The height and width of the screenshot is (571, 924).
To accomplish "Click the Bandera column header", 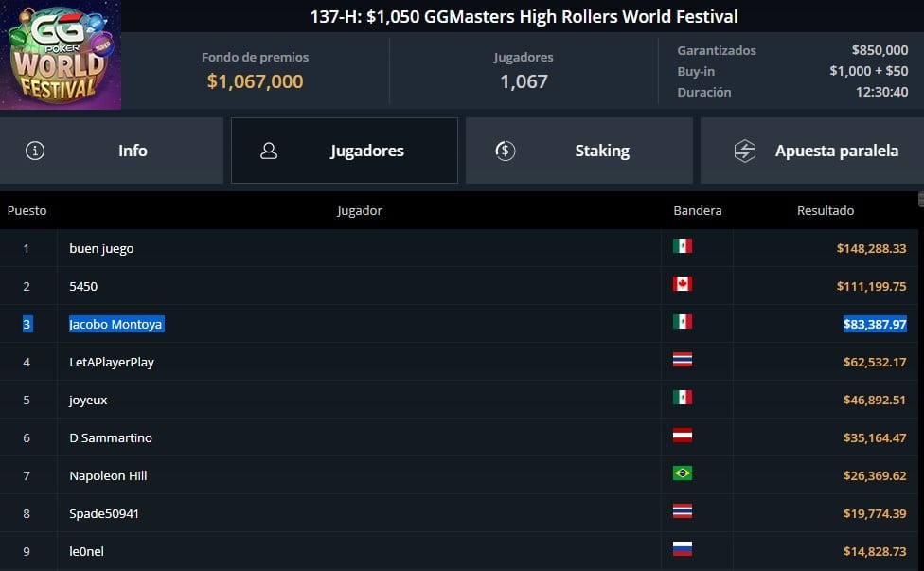I will pyautogui.click(x=698, y=210).
